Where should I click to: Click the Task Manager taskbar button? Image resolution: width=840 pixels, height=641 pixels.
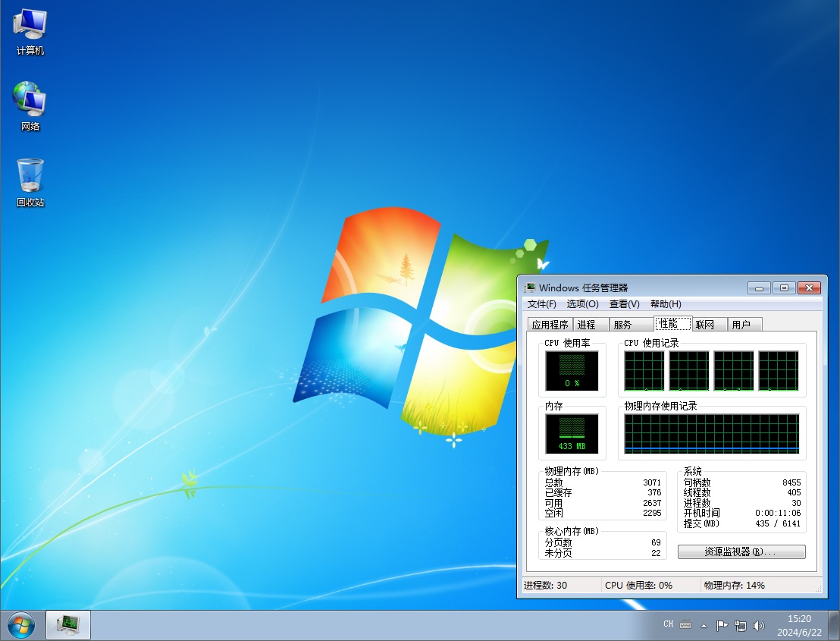68,625
